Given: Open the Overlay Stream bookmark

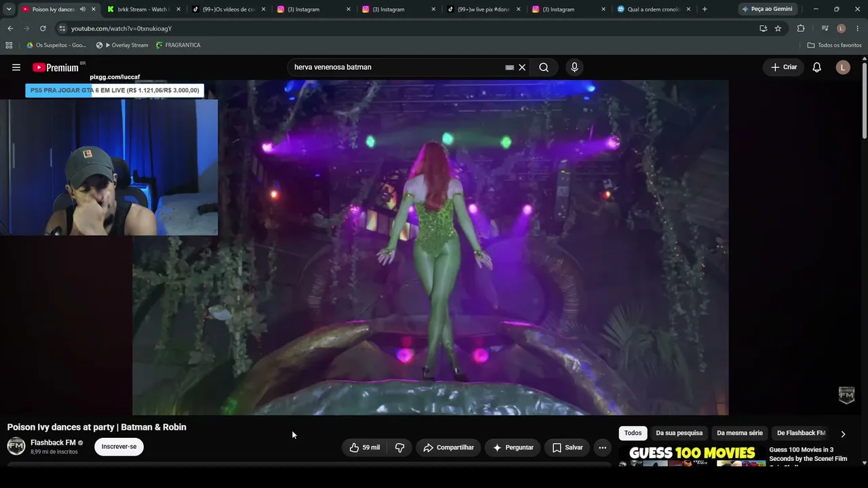Looking at the screenshot, I should 122,45.
